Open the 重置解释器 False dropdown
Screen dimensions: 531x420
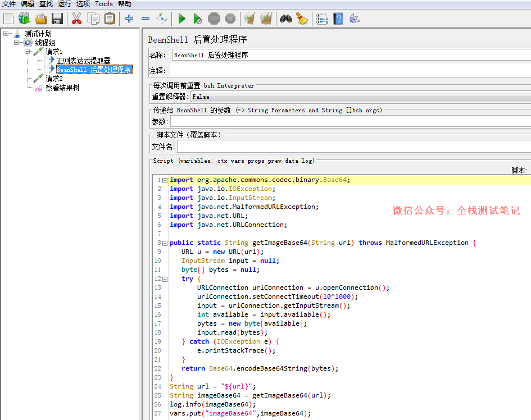[361, 97]
